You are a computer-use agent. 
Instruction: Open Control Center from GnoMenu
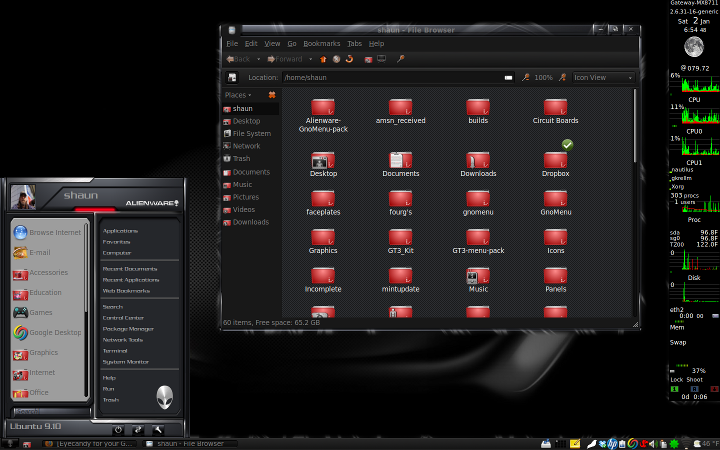(x=123, y=318)
